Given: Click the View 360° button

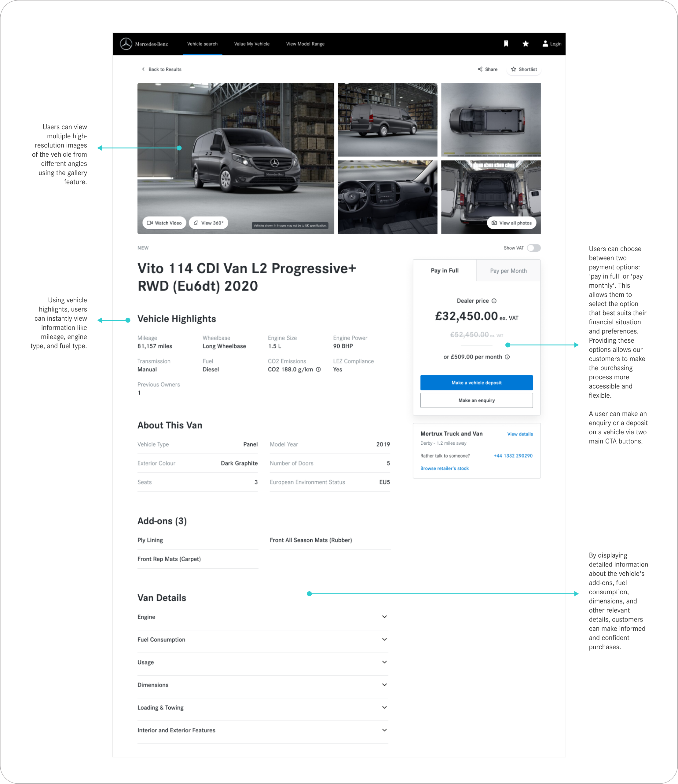Looking at the screenshot, I should [209, 223].
